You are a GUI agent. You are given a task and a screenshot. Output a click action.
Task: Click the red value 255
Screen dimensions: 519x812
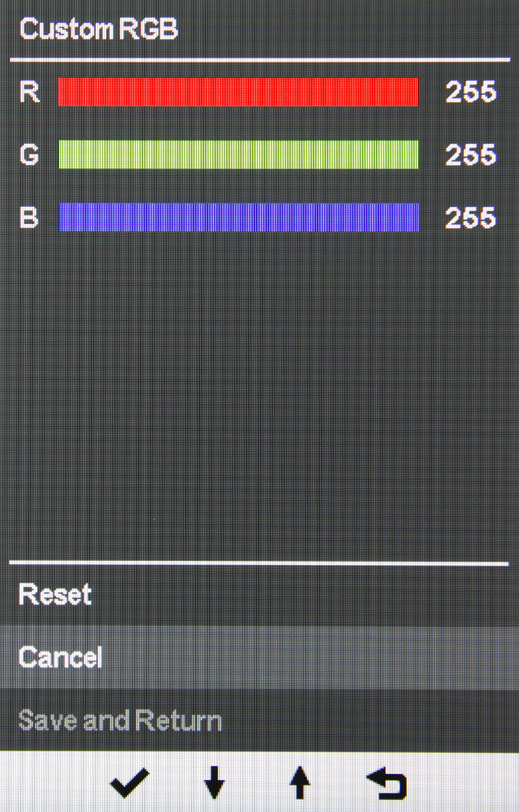tap(471, 92)
